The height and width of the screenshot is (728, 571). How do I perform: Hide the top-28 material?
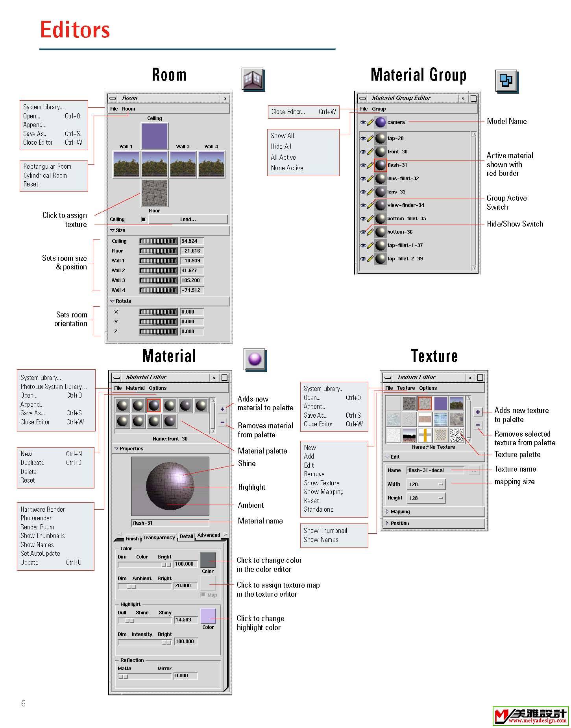coord(363,139)
